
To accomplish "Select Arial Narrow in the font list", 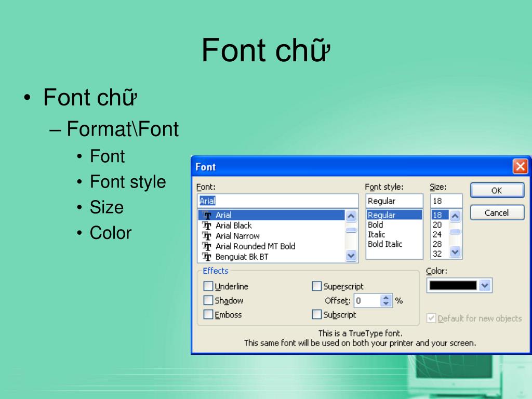I will click(x=271, y=236).
